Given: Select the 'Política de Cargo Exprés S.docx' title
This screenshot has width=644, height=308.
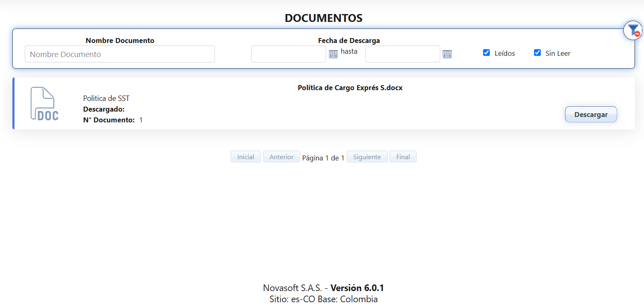Looking at the screenshot, I should click(350, 88).
